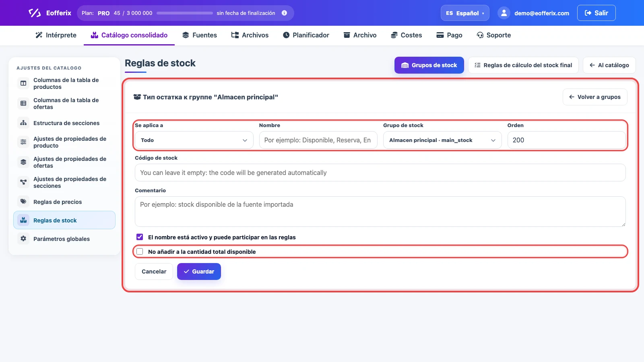
Task: Click the Ajustes de propiedades de secciones icon
Action: coord(23,182)
